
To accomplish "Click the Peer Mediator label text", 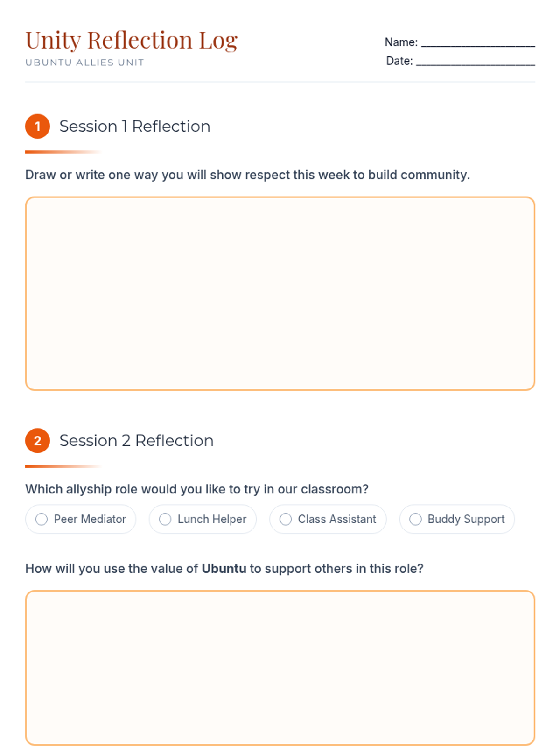I will (90, 519).
